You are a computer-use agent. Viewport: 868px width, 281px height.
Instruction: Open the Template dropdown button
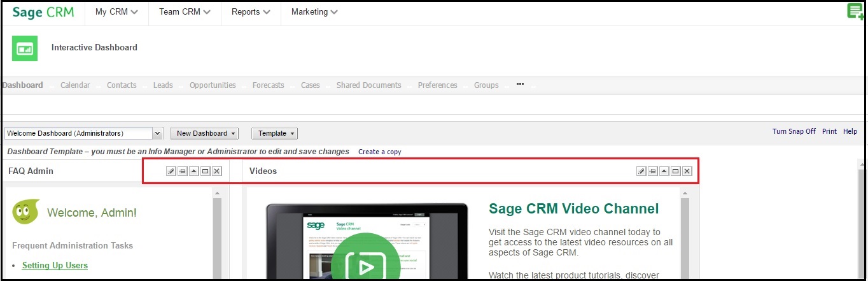[x=274, y=133]
